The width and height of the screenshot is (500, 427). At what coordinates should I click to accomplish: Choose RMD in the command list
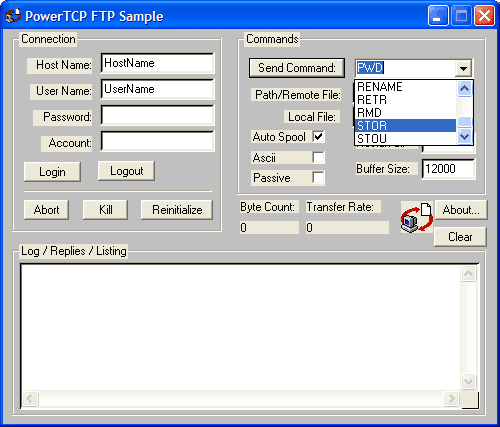[405, 113]
